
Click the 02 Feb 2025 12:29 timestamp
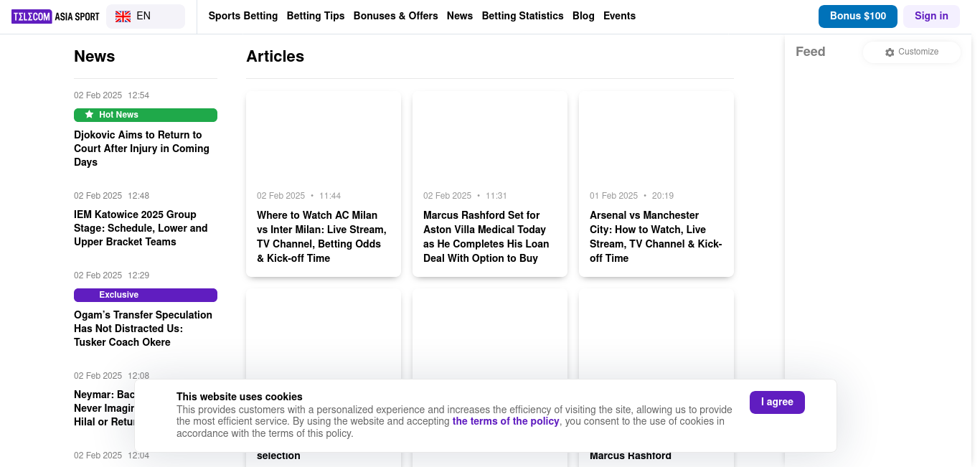pyautogui.click(x=112, y=275)
